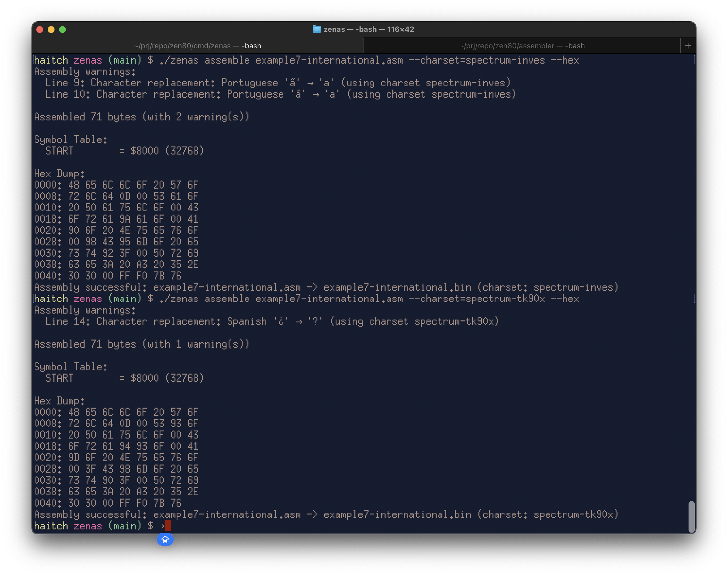Click the second Hex Dump heading

[59, 401]
